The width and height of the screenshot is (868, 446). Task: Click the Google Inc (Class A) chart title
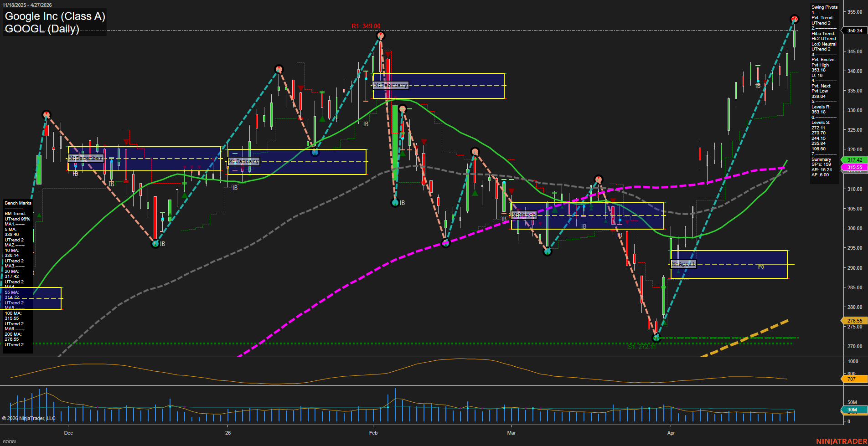pyautogui.click(x=55, y=16)
